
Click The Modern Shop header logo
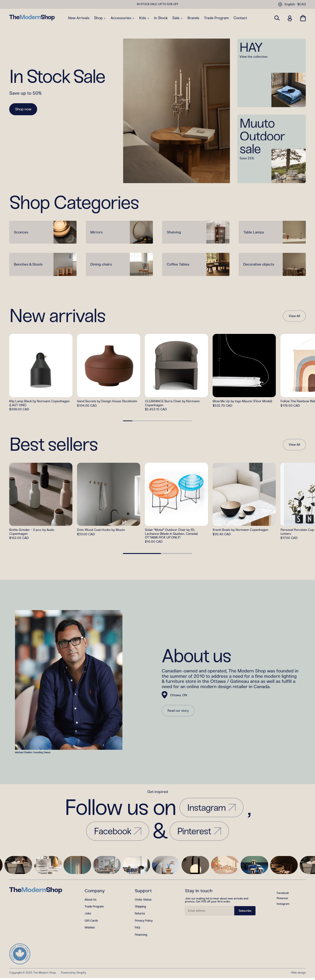pyautogui.click(x=32, y=17)
